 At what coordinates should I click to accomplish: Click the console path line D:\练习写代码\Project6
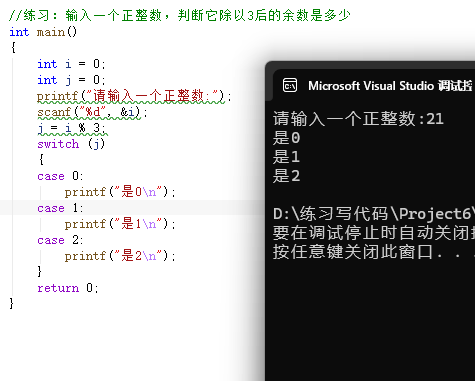coord(374,214)
